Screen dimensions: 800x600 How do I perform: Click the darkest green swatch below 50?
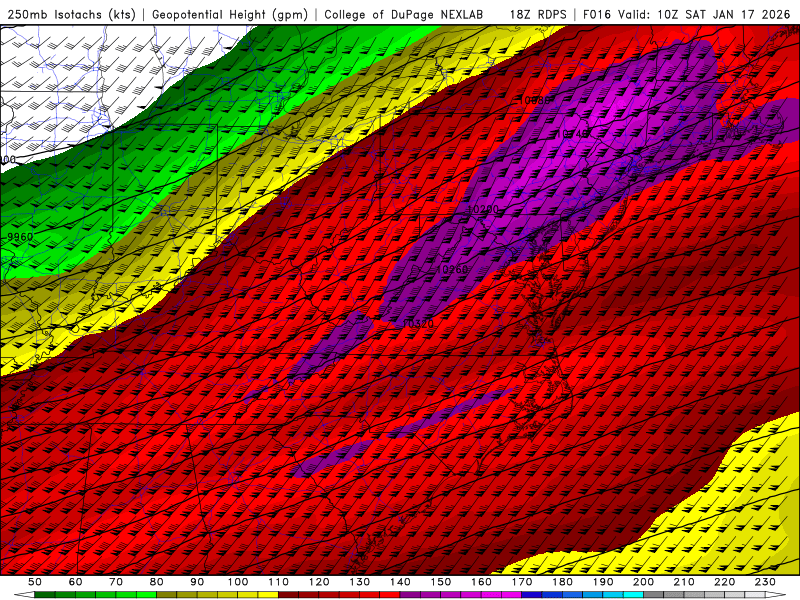click(44, 595)
